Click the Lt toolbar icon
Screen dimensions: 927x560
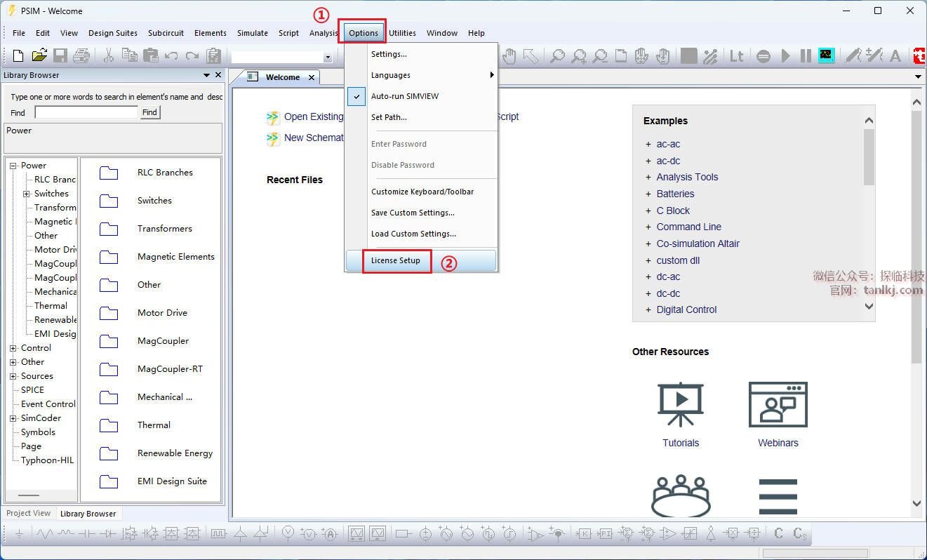click(737, 56)
